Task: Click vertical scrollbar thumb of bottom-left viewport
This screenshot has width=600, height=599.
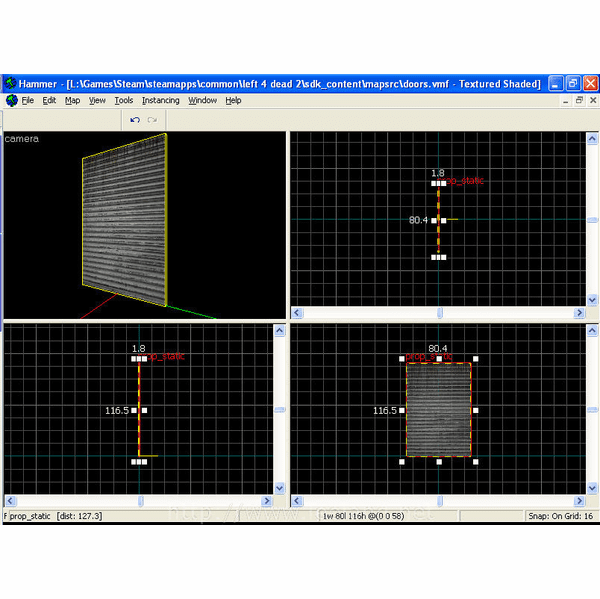Action: [280, 409]
